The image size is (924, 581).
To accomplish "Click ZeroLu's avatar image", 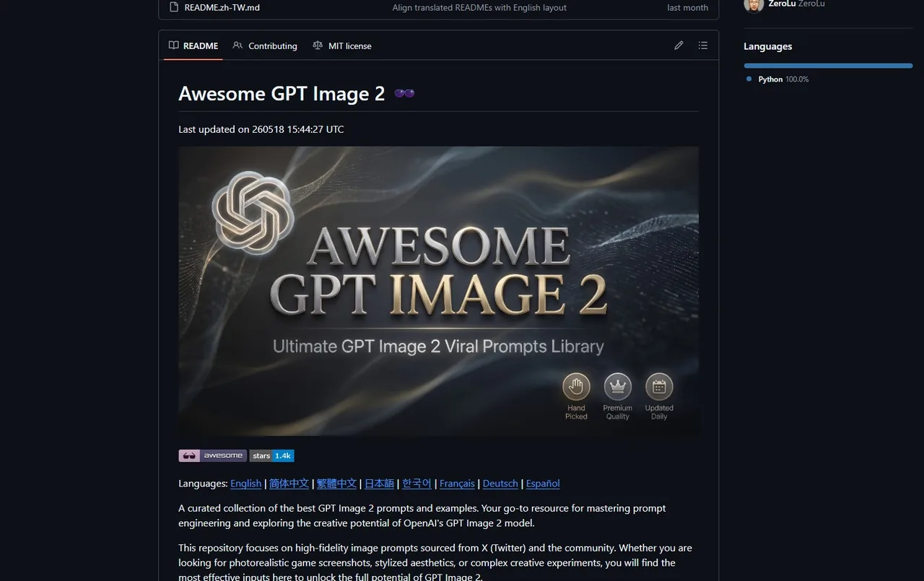I will tap(754, 4).
